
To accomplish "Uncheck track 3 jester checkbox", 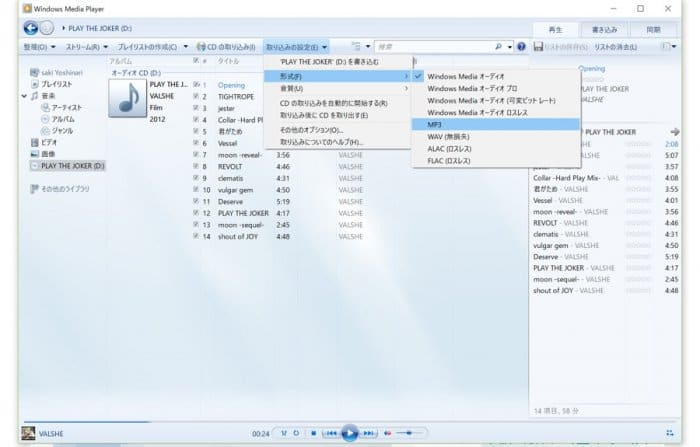I will [196, 108].
